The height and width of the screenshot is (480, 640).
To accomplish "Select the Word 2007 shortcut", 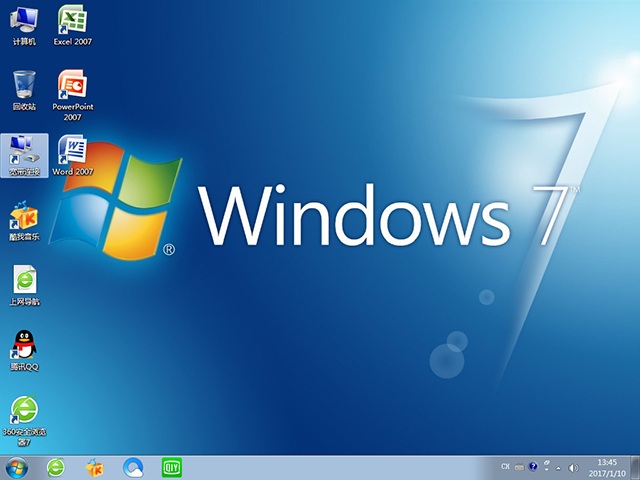I will (73, 156).
